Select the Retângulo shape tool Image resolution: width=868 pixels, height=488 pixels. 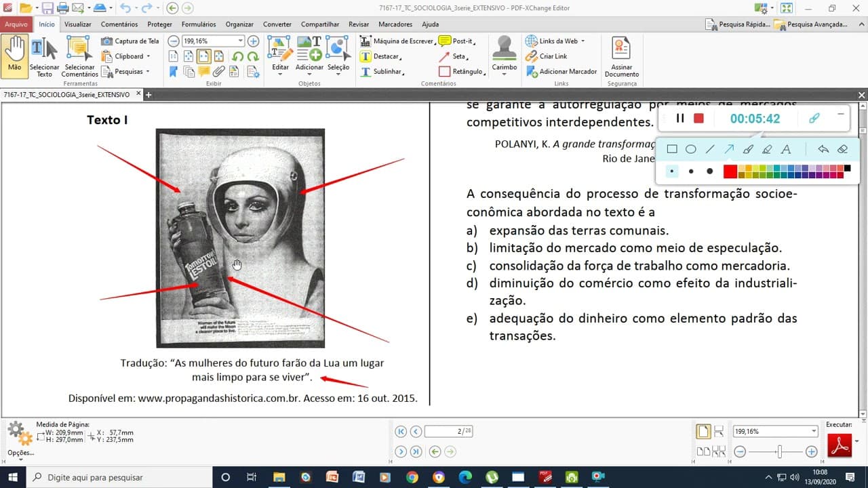(x=461, y=71)
